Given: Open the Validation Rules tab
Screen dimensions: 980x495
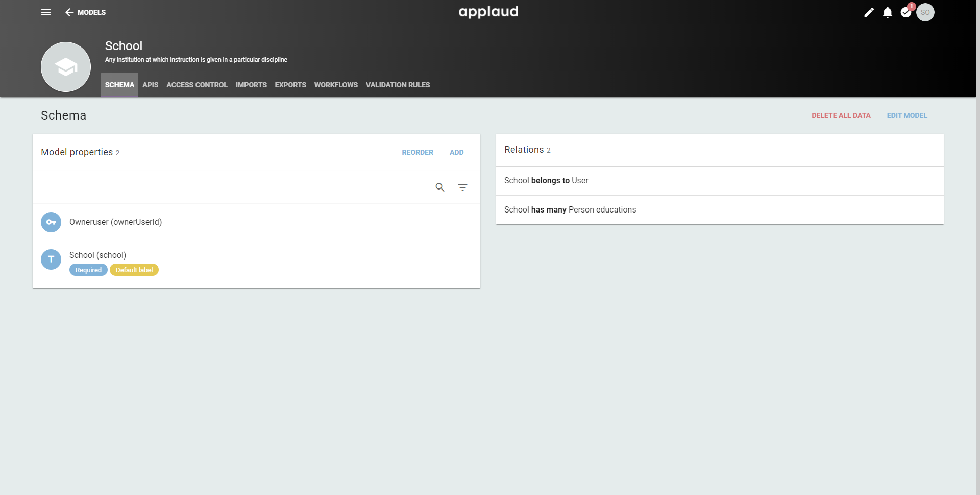Looking at the screenshot, I should pos(398,85).
